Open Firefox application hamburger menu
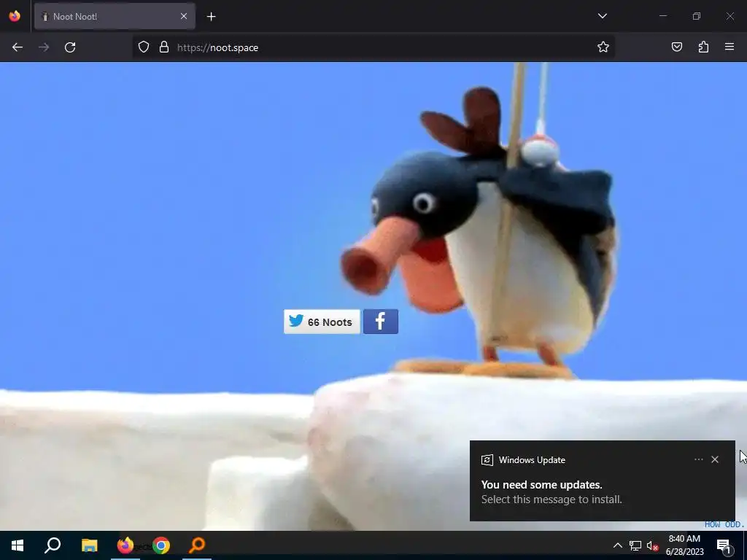Viewport: 747px width, 560px height. click(729, 47)
